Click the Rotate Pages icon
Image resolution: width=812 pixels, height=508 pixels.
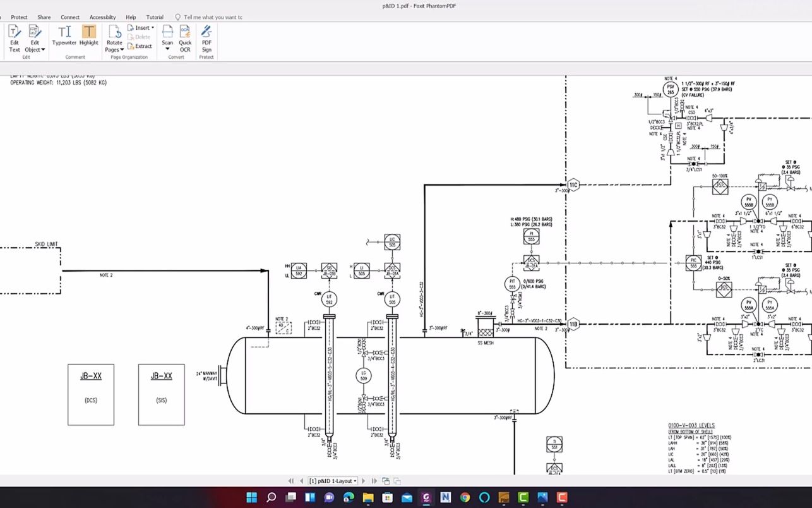point(114,32)
